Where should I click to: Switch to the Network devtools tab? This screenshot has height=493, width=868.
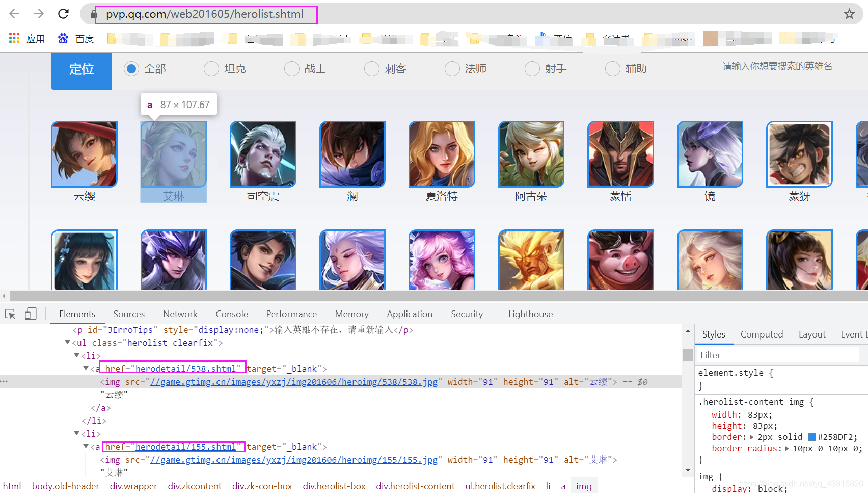[180, 314]
